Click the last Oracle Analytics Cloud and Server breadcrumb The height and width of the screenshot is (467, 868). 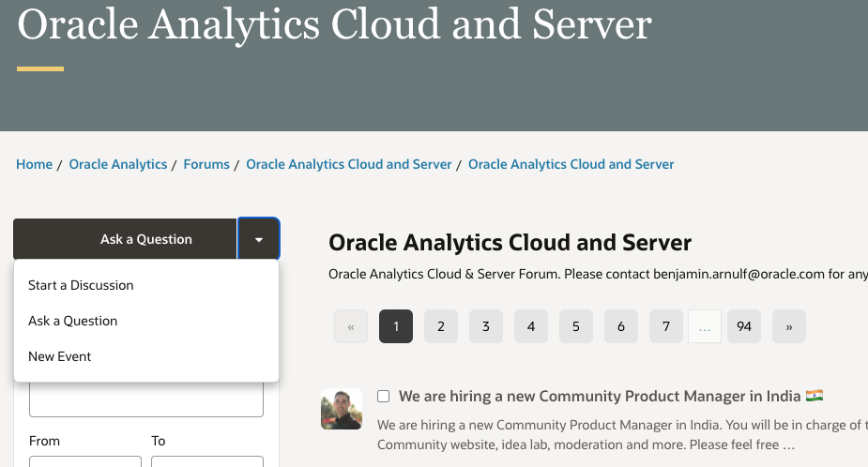571,164
